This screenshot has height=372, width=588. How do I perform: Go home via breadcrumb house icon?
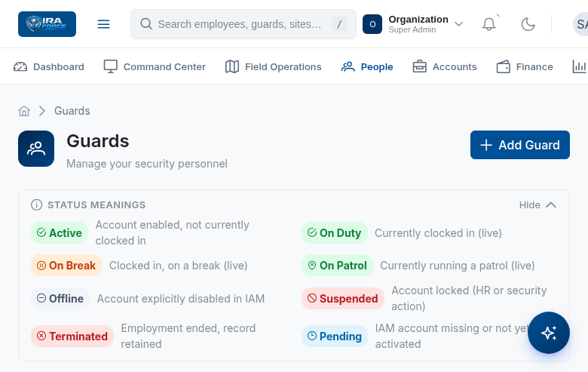pos(24,111)
